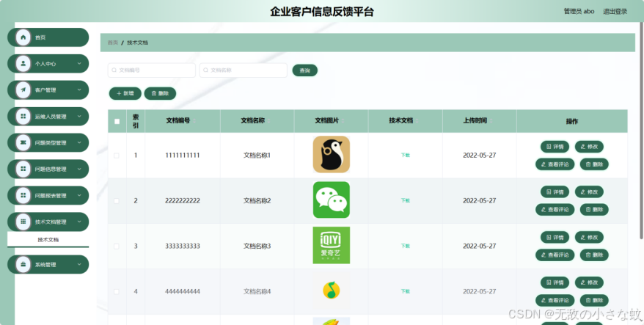Focus the 文档编号 search input

[152, 70]
